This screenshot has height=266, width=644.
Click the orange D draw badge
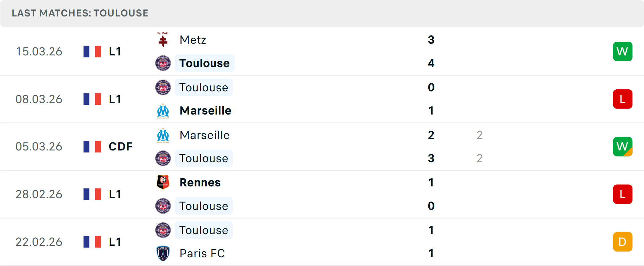coord(623,242)
